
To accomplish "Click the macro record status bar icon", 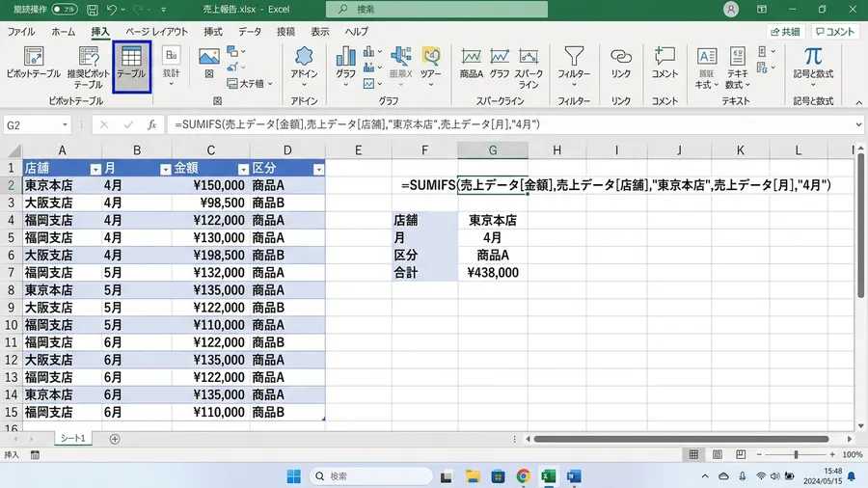I will click(x=35, y=455).
